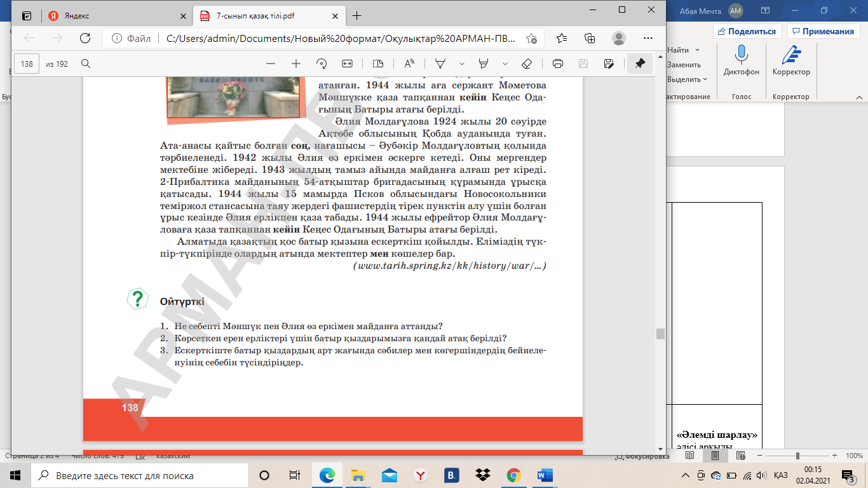
Task: Select the PDF Erase tool
Action: [x=526, y=64]
